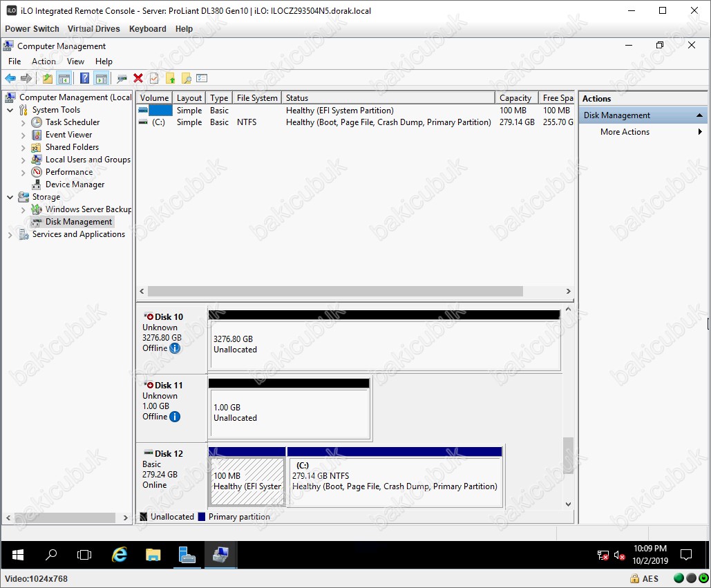Open the blue Help question mark icon
The height and width of the screenshot is (588, 711).
(x=84, y=79)
